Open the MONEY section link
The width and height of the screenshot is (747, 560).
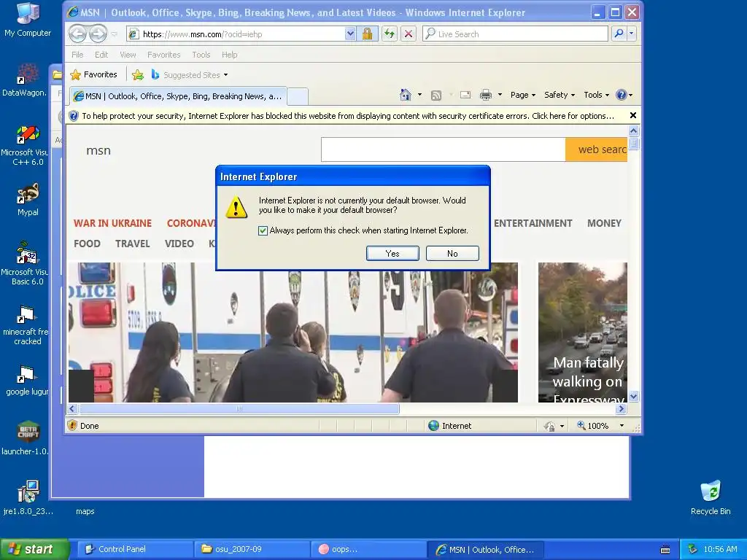point(604,223)
